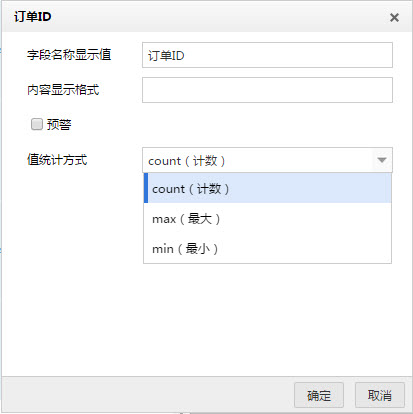Focus the 内容显示格式 input field
Image resolution: width=413 pixels, height=414 pixels.
pyautogui.click(x=267, y=90)
